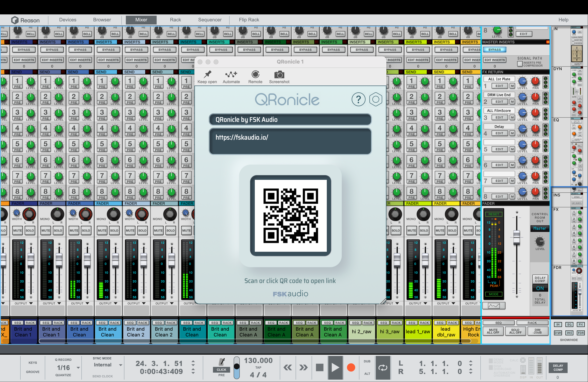Mute FX return ALL 1st Plate with M
Screen dimensions: 588x382
pos(512,86)
